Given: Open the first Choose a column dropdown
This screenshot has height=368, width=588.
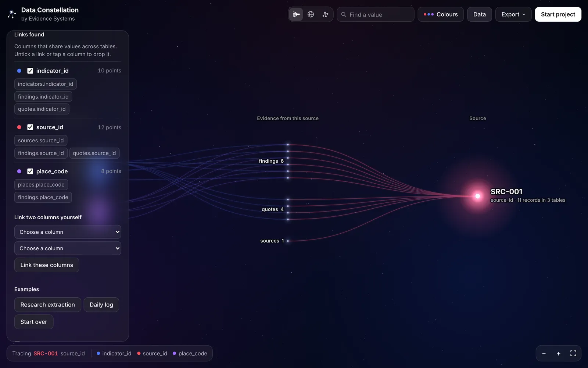Looking at the screenshot, I should click(68, 232).
